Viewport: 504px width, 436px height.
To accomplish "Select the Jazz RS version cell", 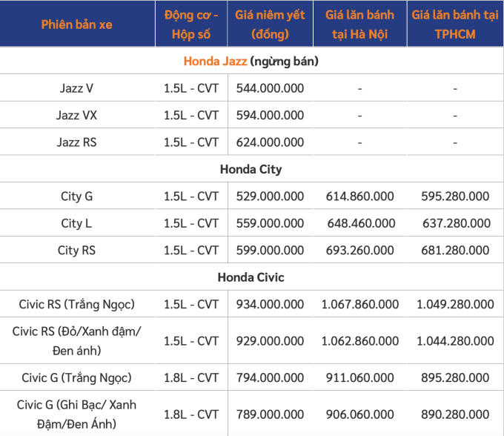I will (x=76, y=142).
